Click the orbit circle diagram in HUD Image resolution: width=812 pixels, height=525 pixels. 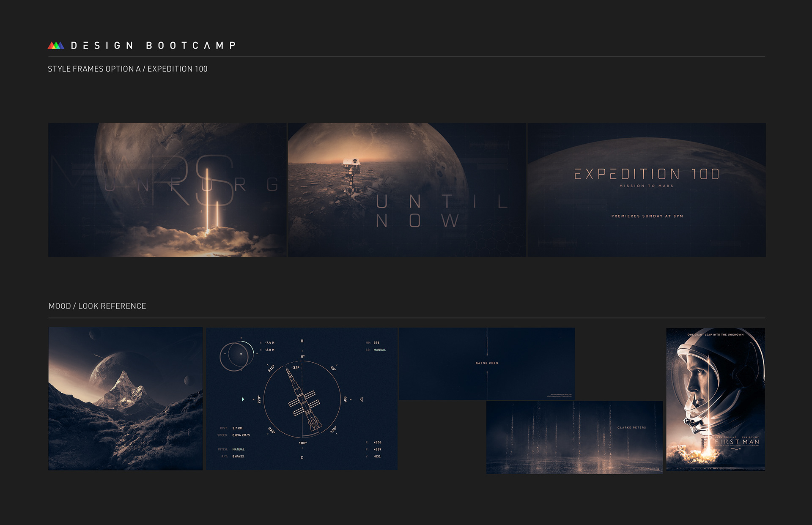(237, 355)
